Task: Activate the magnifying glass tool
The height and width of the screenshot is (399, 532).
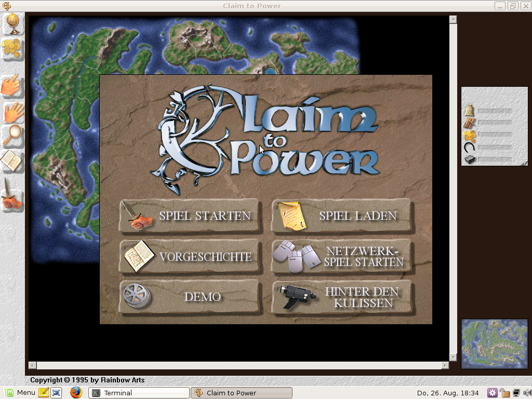Action: point(12,135)
